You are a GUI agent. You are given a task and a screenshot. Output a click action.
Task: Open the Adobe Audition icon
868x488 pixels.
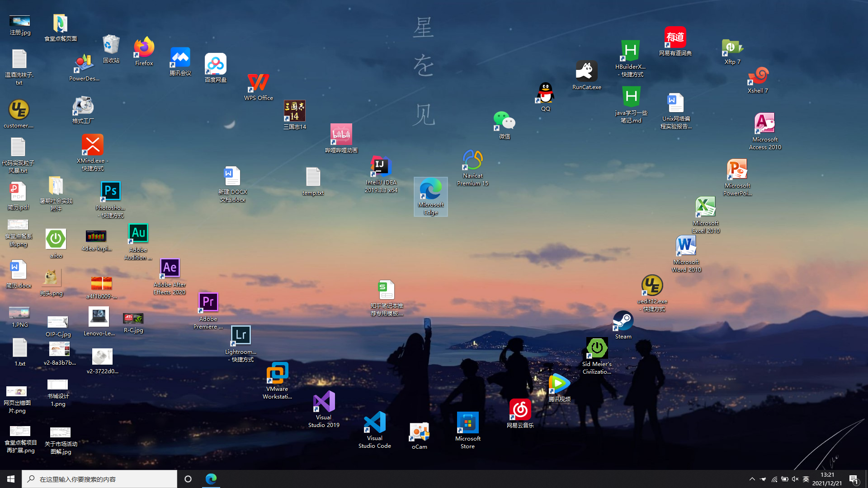(x=138, y=242)
